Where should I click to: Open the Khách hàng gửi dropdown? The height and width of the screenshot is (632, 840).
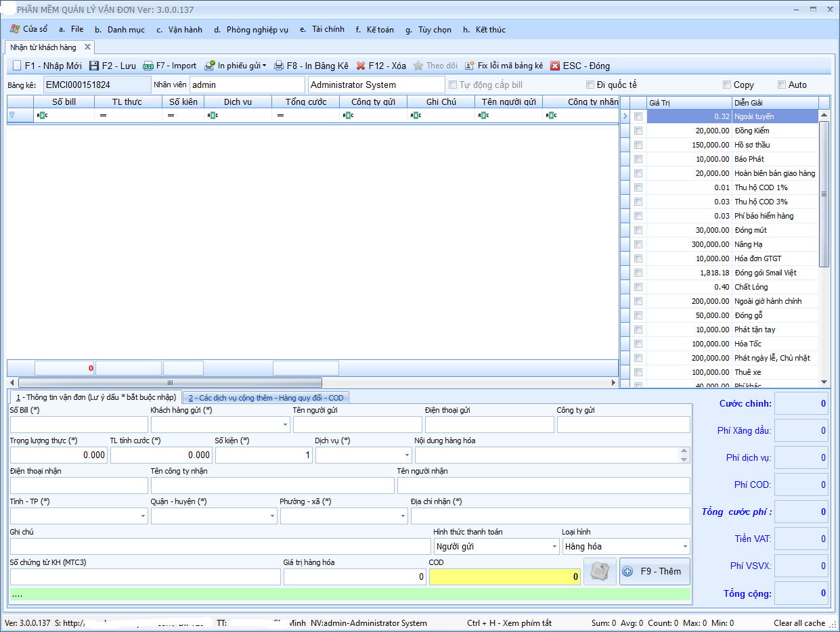(x=285, y=425)
